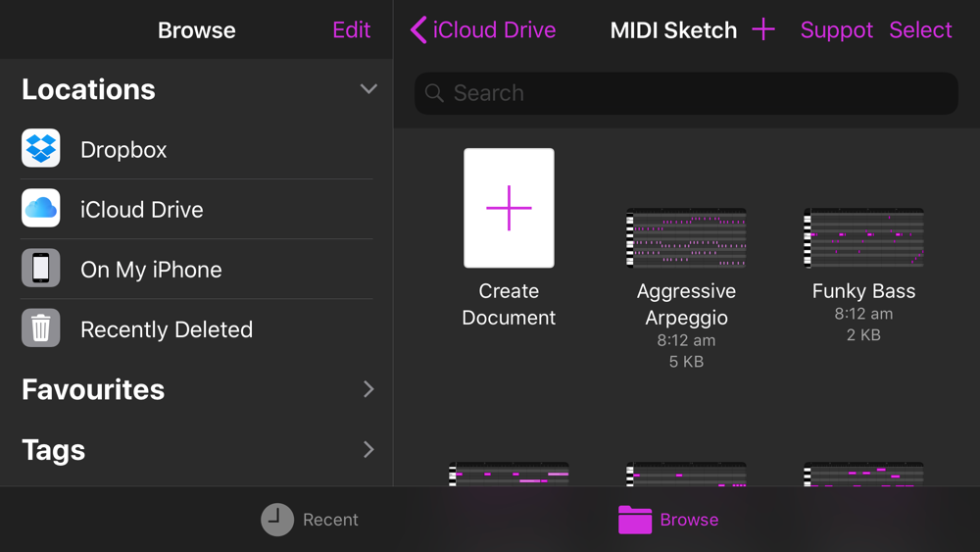Switch to the Browse tab

668,520
